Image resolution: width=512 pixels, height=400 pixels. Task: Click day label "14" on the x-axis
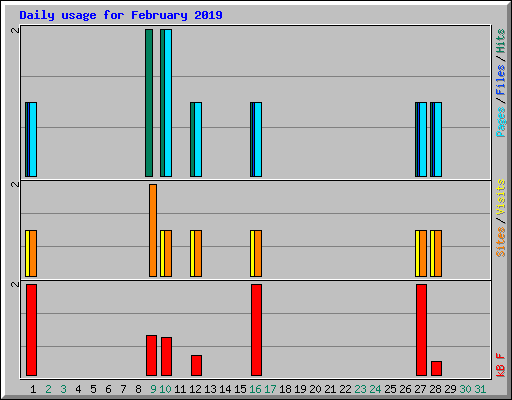click(225, 389)
